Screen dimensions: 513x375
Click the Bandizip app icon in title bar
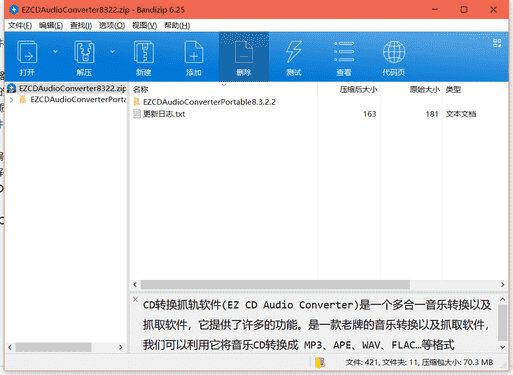[x=14, y=10]
